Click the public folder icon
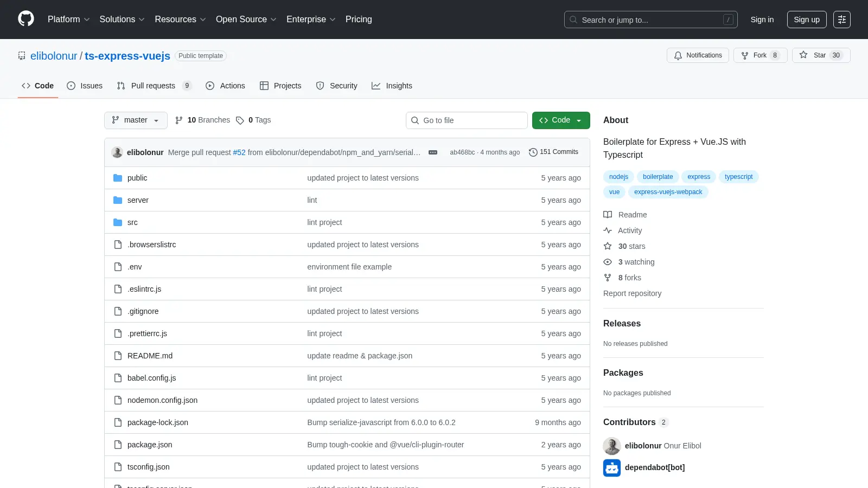Image resolution: width=868 pixels, height=488 pixels. [x=118, y=178]
